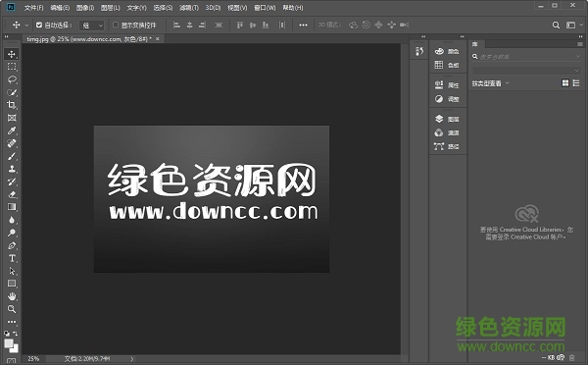Open the library selection dropdown
Screen dimensions: 588x365
pyautogui.click(x=526, y=71)
